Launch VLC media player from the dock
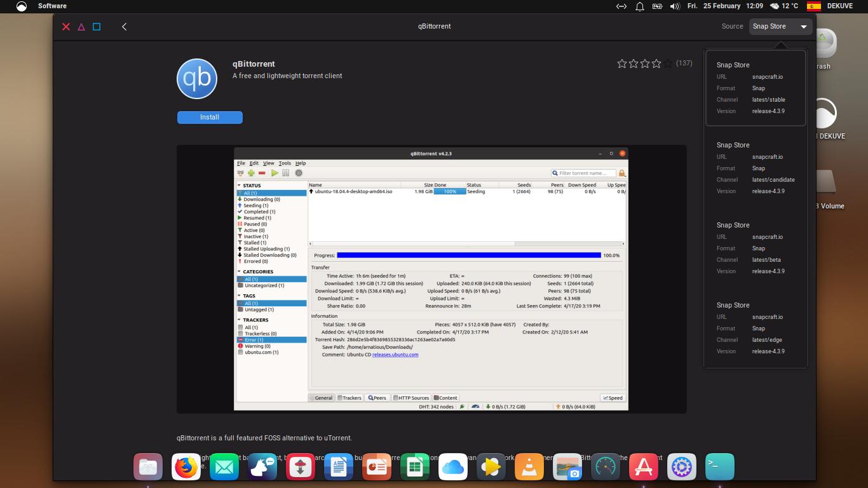Screen dimensions: 868x488 pyautogui.click(x=529, y=468)
